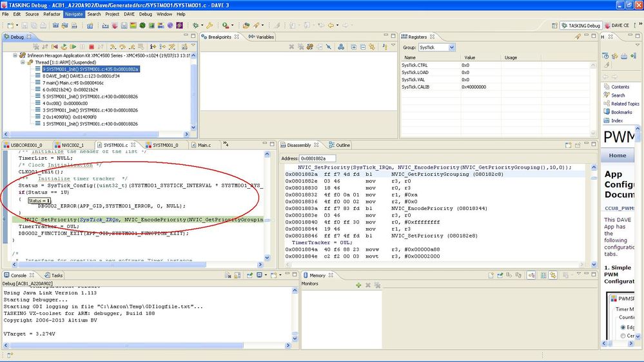
Task: Select stack frame 8 DAVE_Init() DAVE3.c:123
Action: 81,76
